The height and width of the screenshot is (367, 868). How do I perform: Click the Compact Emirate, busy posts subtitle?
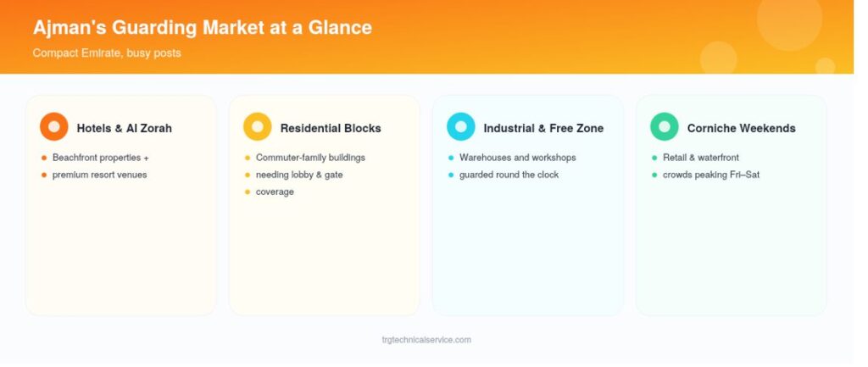click(107, 53)
